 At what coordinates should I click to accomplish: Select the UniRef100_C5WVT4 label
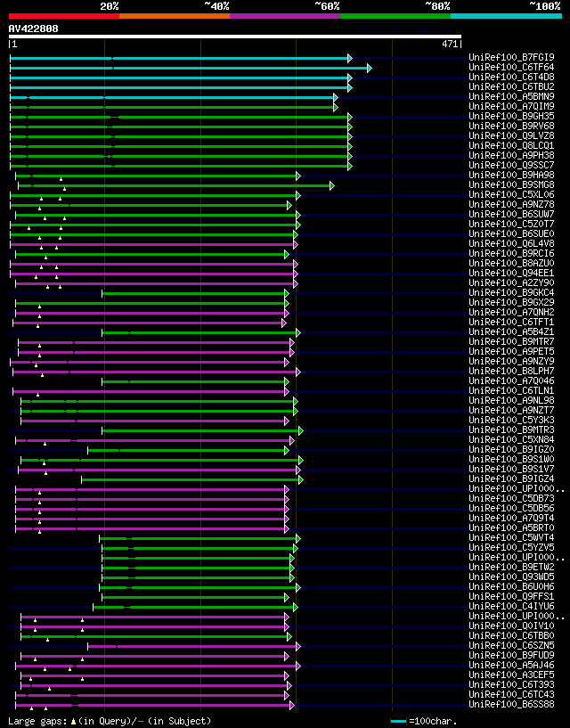click(x=511, y=537)
